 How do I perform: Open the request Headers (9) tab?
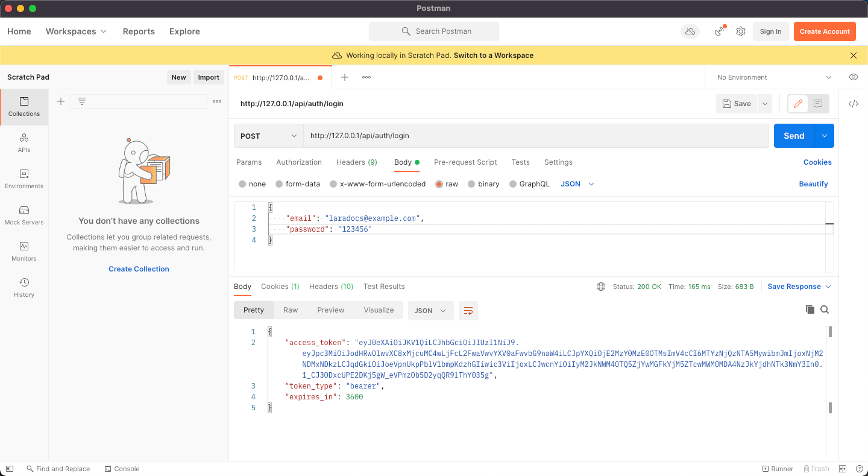[x=357, y=162]
